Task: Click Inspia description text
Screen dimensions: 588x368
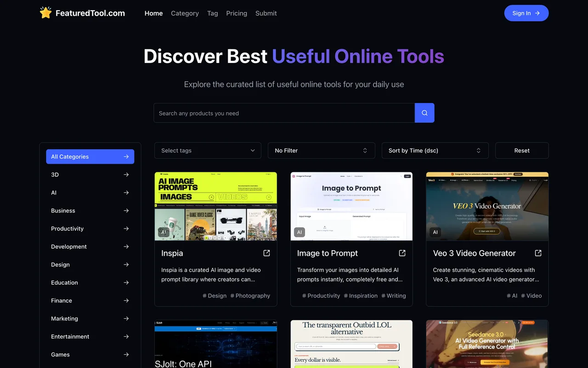Action: coord(211,275)
